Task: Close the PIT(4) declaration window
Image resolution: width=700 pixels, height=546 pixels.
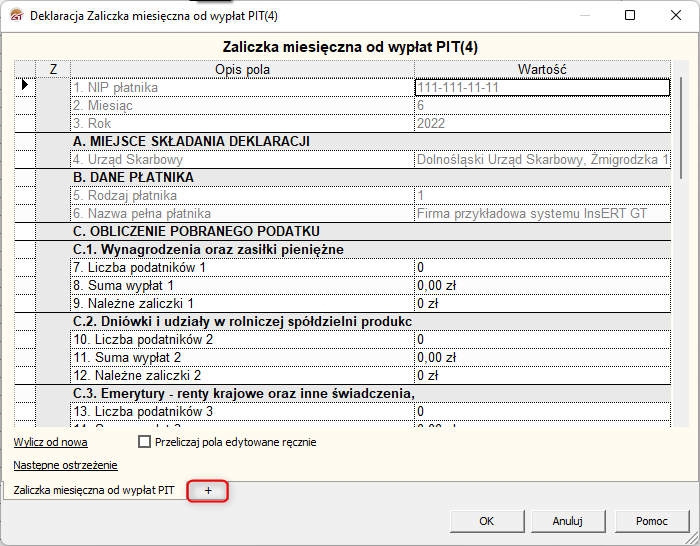Action: (676, 16)
